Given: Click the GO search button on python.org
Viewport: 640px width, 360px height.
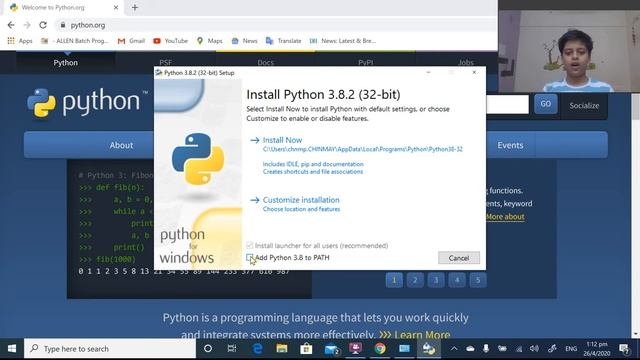Looking at the screenshot, I should tap(546, 104).
